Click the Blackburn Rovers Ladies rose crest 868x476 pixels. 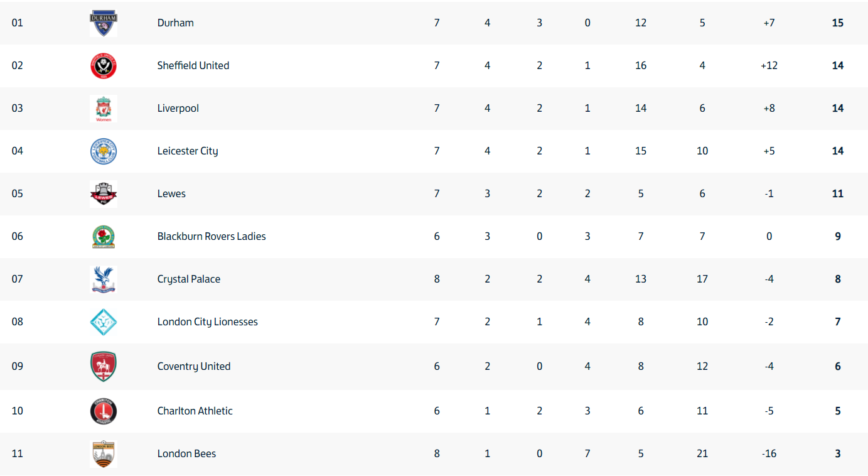(104, 237)
